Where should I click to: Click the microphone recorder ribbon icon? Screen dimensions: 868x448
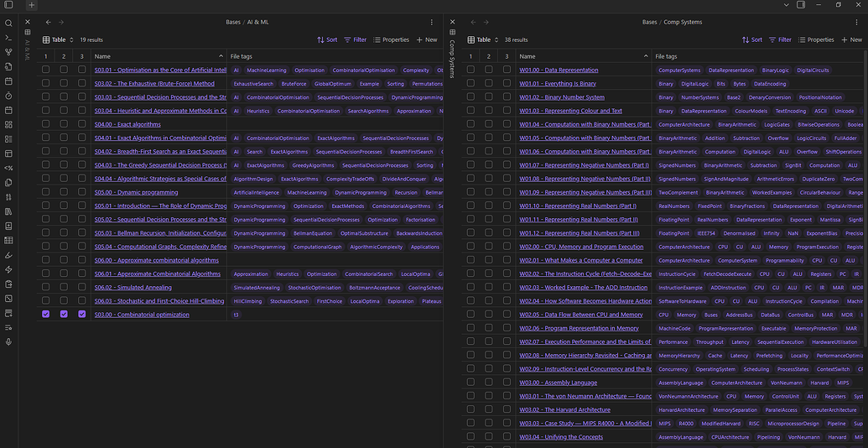tap(8, 341)
